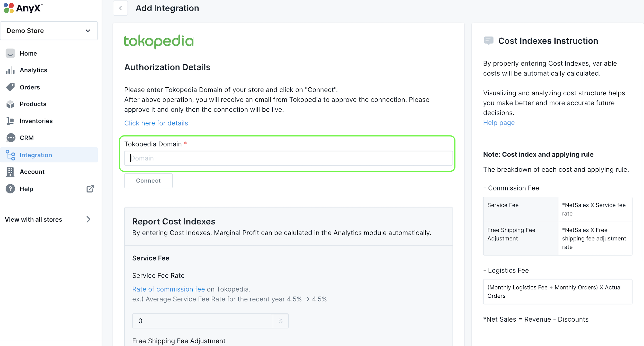The image size is (644, 346).
Task: Click the CRM chat bubble icon
Action: click(x=11, y=138)
